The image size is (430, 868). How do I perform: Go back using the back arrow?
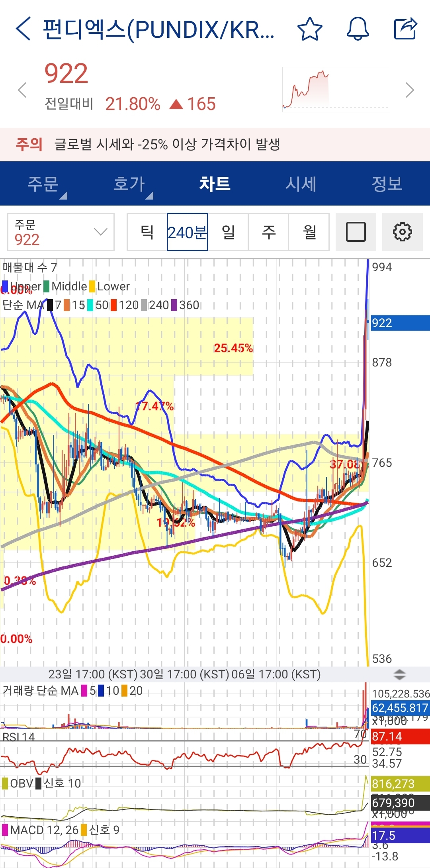[x=23, y=29]
